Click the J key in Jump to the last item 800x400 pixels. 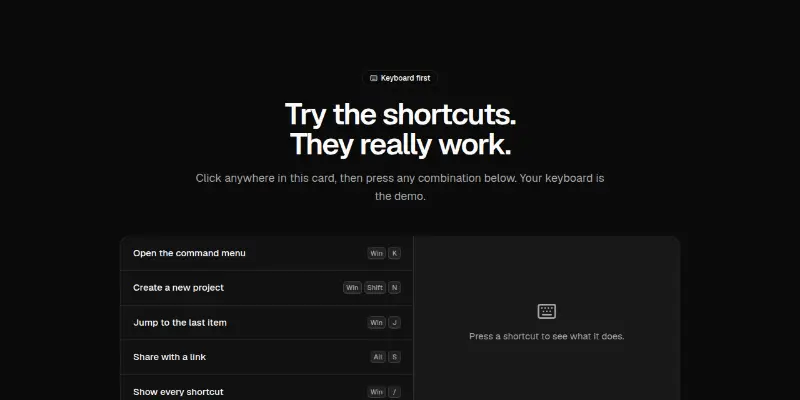click(394, 322)
